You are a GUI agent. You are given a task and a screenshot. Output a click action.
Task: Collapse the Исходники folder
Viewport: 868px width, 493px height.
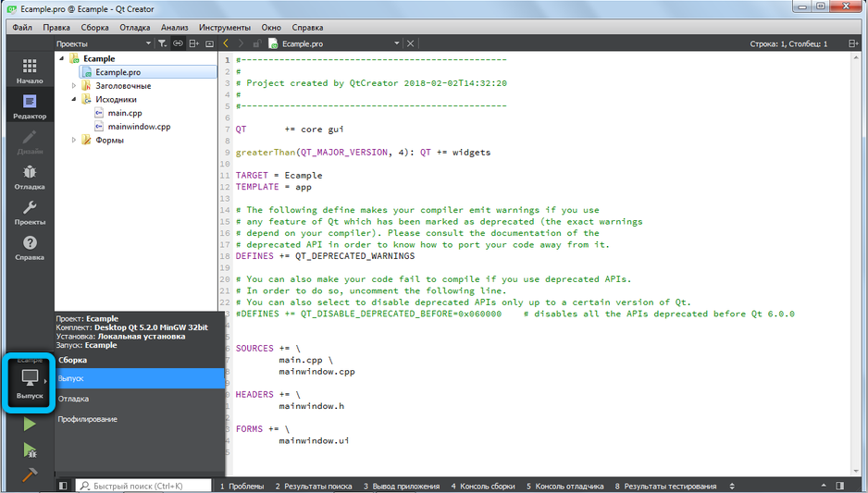coord(74,99)
